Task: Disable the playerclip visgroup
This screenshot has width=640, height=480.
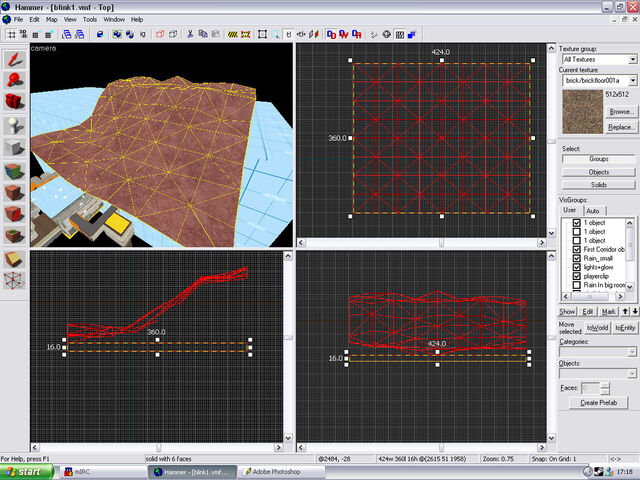Action: pyautogui.click(x=577, y=276)
